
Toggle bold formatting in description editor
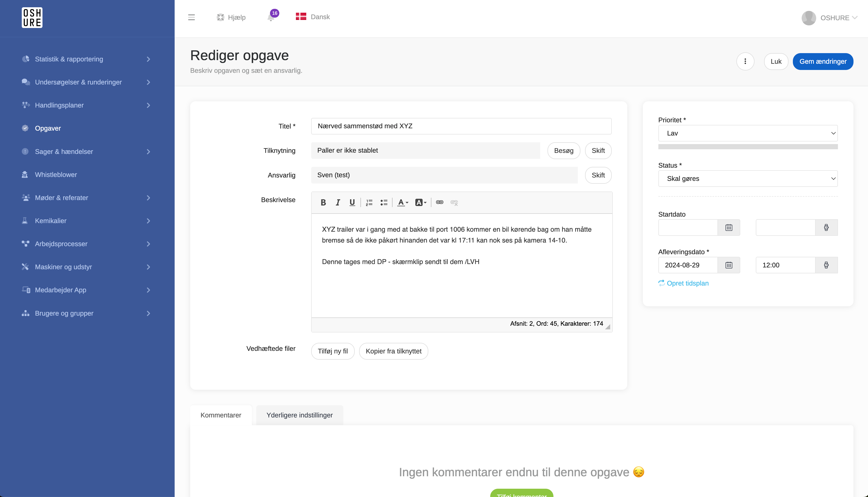pyautogui.click(x=323, y=202)
